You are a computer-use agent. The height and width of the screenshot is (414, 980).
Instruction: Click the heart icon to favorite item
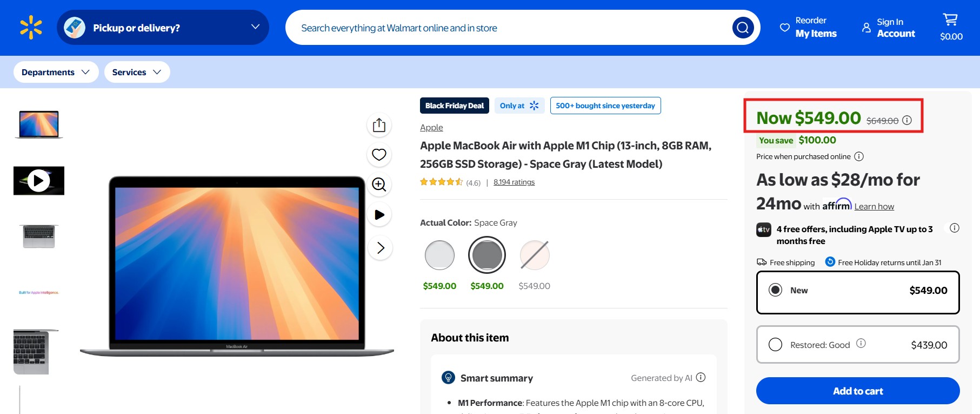(379, 154)
